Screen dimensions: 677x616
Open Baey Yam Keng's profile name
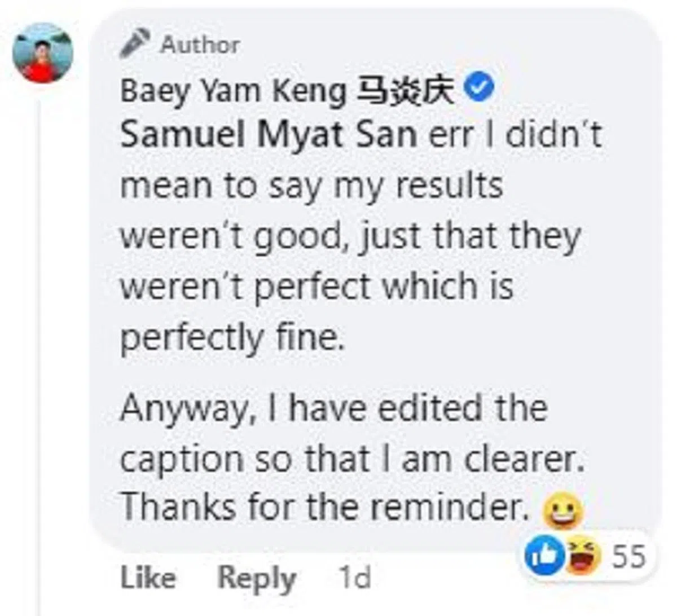click(233, 91)
